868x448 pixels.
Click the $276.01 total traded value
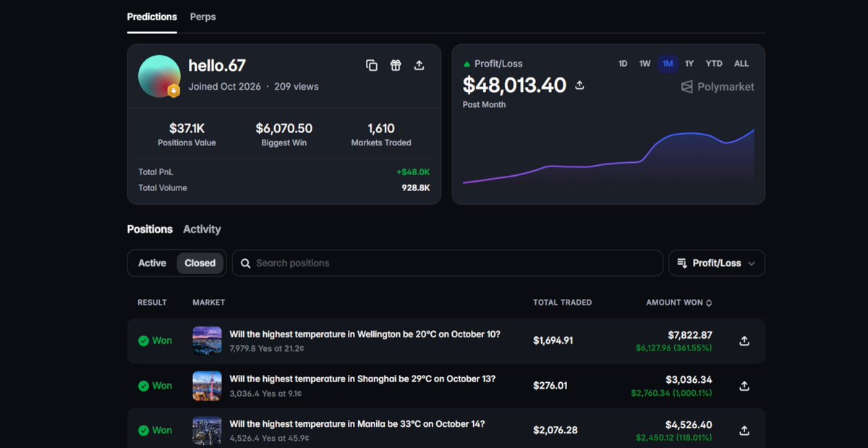click(x=550, y=386)
